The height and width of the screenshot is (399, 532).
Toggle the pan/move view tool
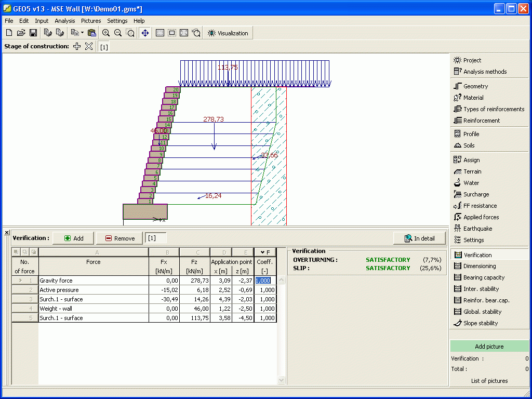pos(145,33)
